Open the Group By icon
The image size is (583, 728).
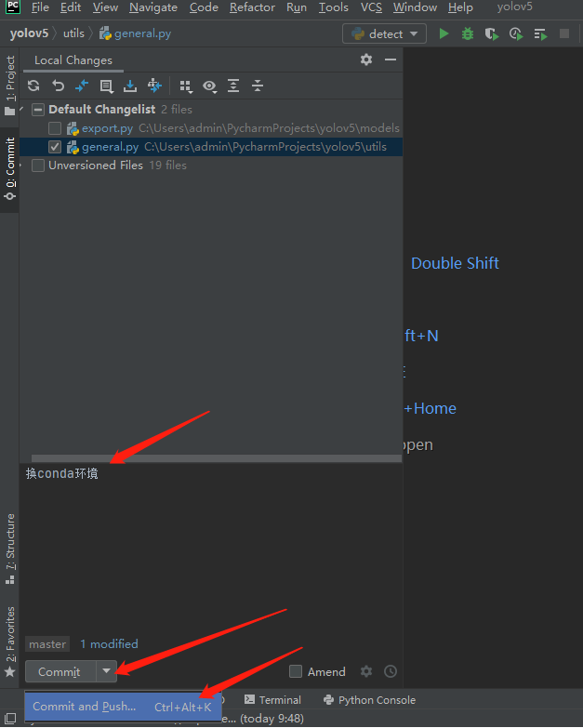coord(186,86)
